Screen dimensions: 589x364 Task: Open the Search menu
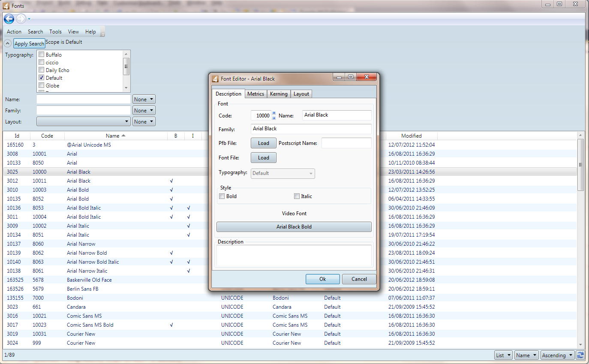[36, 32]
